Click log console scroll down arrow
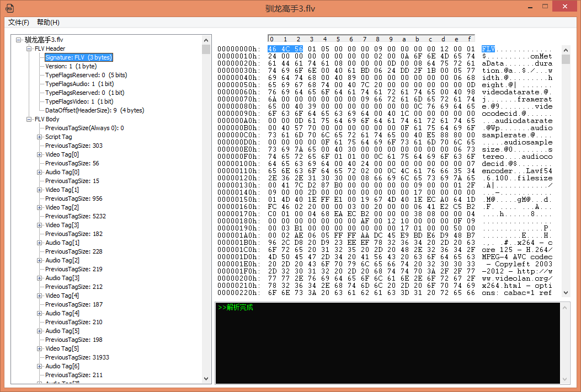The width and height of the screenshot is (581, 392). point(564,379)
